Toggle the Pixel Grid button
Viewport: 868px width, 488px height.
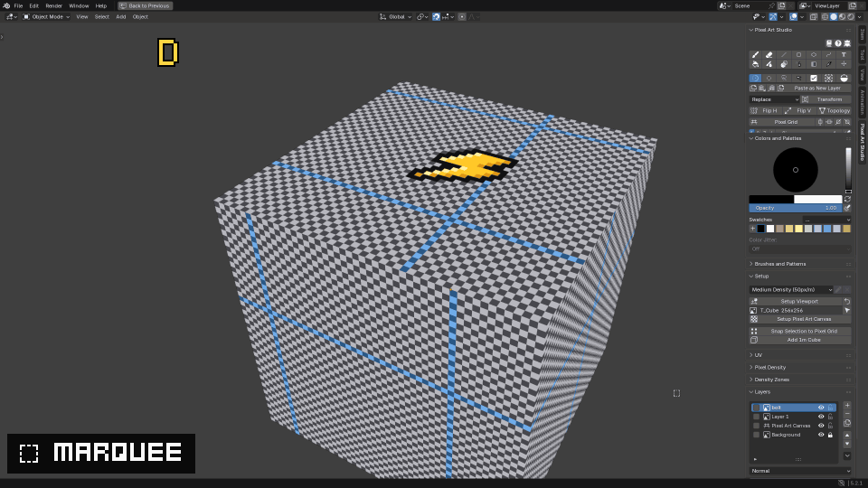tap(782, 122)
